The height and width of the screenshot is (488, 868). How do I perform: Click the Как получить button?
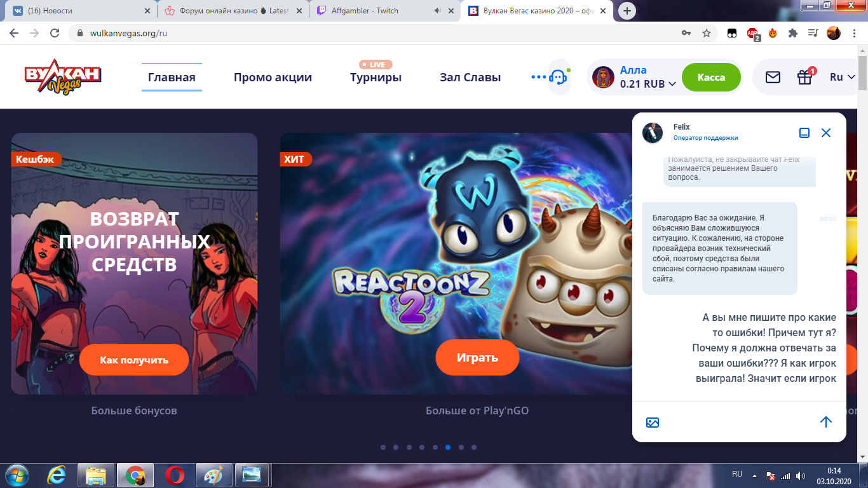pyautogui.click(x=134, y=360)
